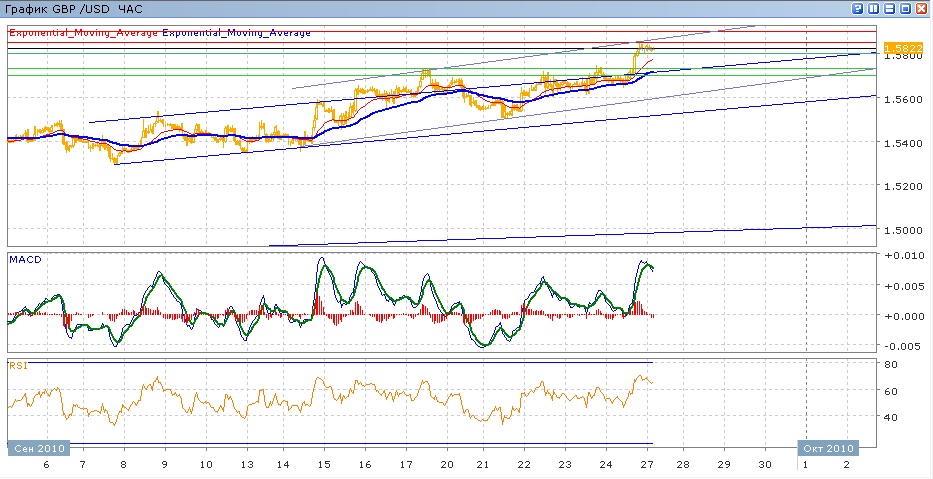Click the RSI scale value 80
The width and height of the screenshot is (933, 479).
(892, 364)
